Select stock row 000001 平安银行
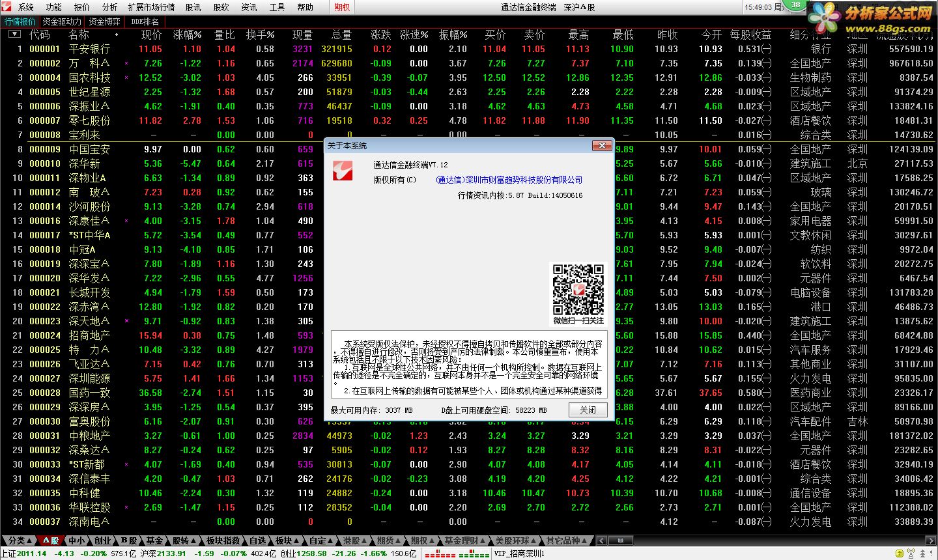 tap(469, 49)
